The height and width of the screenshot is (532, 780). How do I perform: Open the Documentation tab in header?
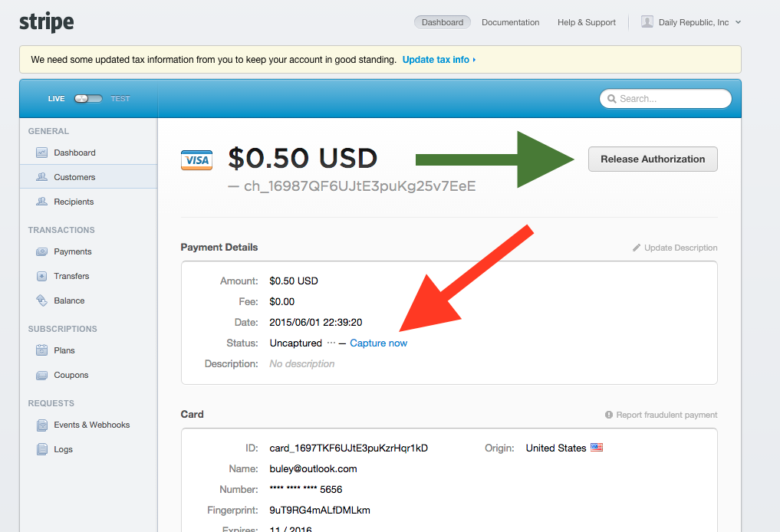pos(510,22)
